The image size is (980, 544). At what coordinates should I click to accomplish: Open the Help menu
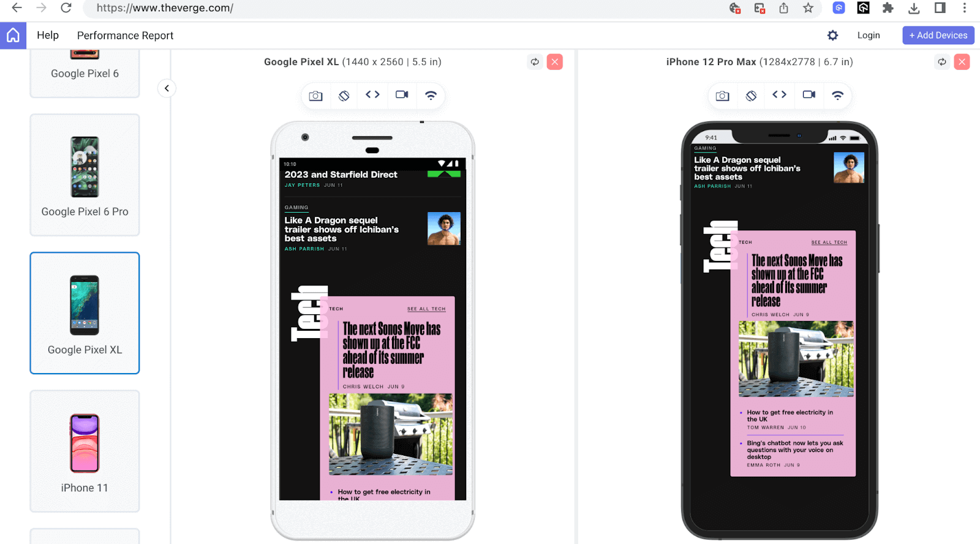coord(48,36)
